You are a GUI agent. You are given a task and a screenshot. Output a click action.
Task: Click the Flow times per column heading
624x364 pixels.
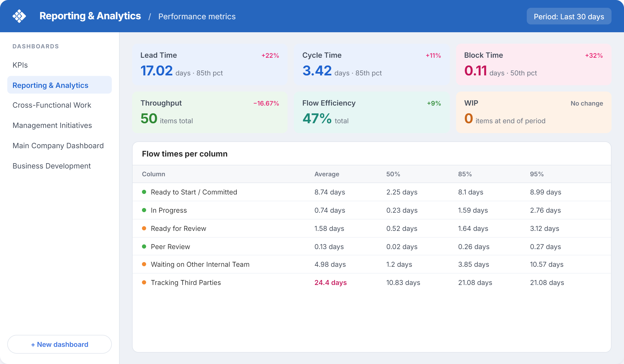tap(185, 154)
